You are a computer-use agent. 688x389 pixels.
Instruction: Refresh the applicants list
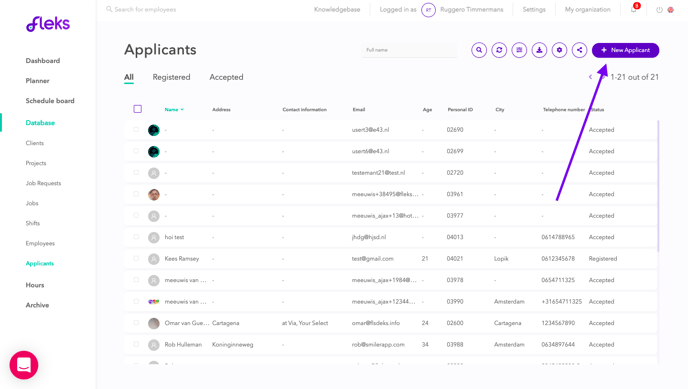499,50
